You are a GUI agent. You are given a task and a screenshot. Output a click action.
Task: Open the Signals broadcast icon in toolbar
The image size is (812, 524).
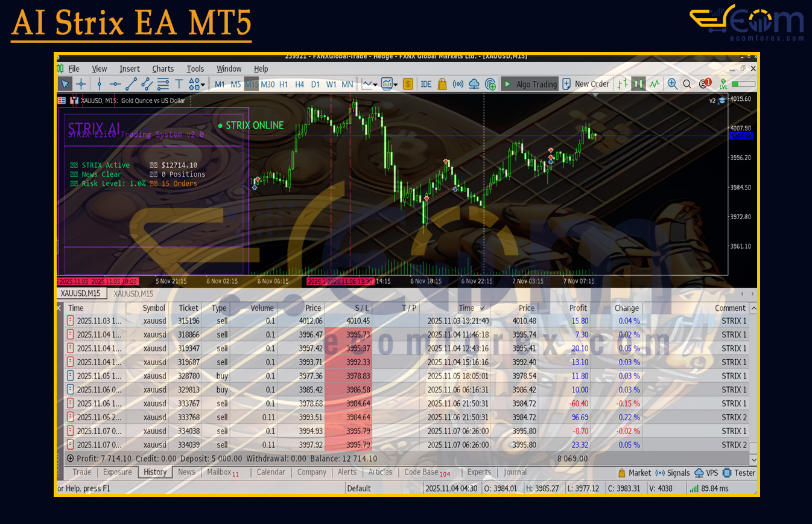tap(457, 84)
